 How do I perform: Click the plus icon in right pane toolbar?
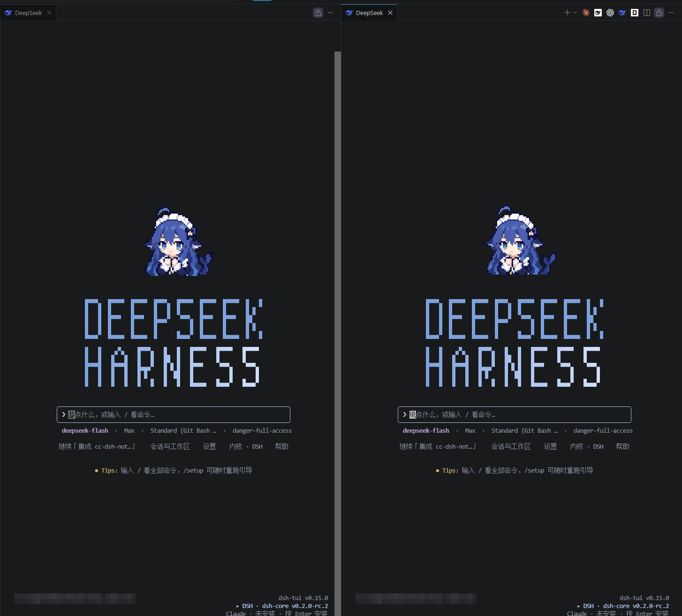pyautogui.click(x=567, y=13)
